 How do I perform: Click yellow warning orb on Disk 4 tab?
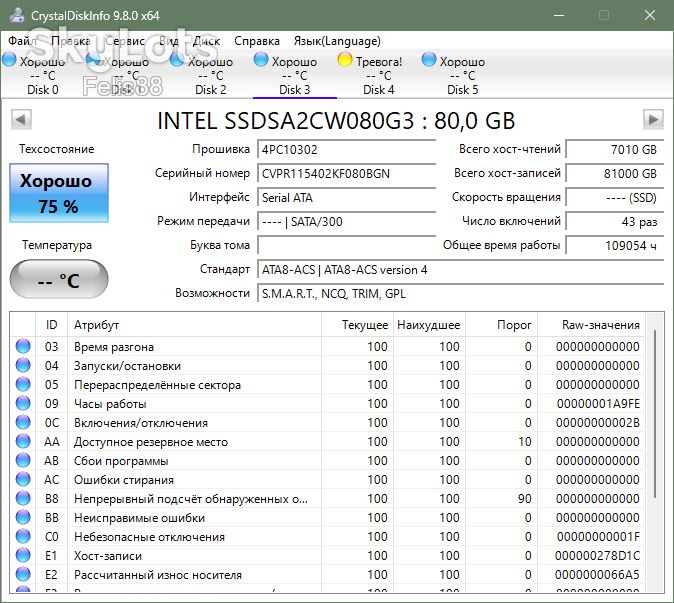345,60
